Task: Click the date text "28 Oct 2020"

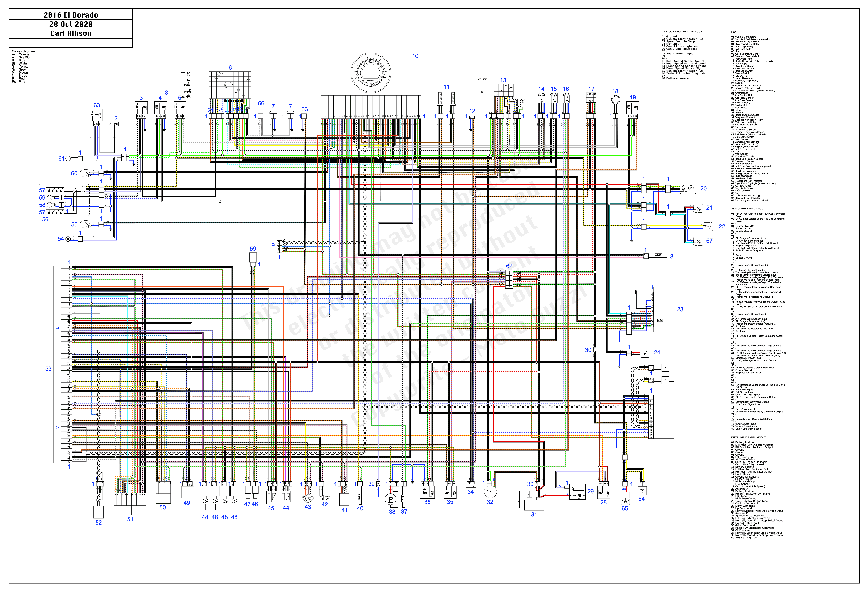Action: 71,24
